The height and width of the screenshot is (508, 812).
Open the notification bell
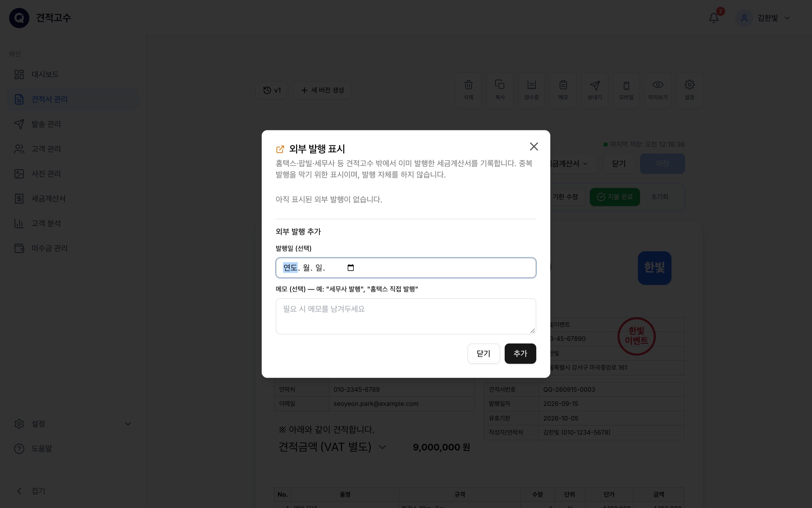(714, 18)
